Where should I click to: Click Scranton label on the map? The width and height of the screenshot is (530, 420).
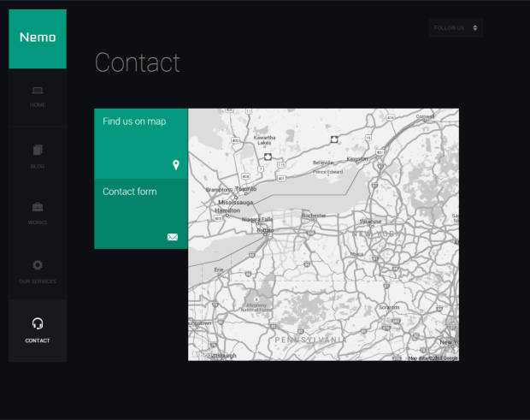389,307
